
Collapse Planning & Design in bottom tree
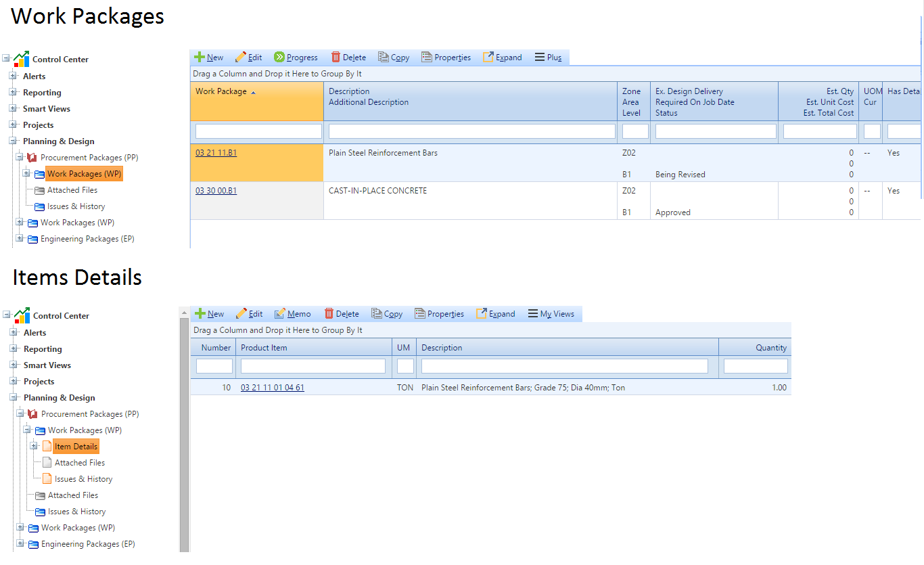[x=14, y=398]
